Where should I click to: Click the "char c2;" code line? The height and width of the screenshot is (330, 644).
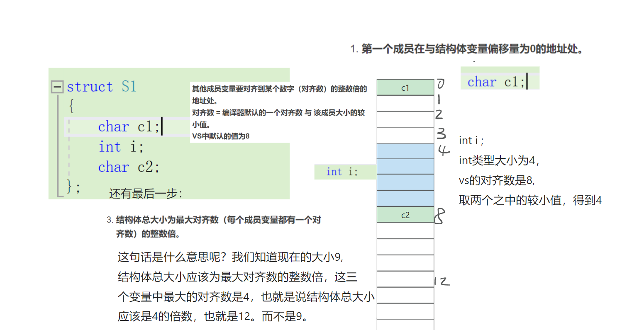click(129, 167)
